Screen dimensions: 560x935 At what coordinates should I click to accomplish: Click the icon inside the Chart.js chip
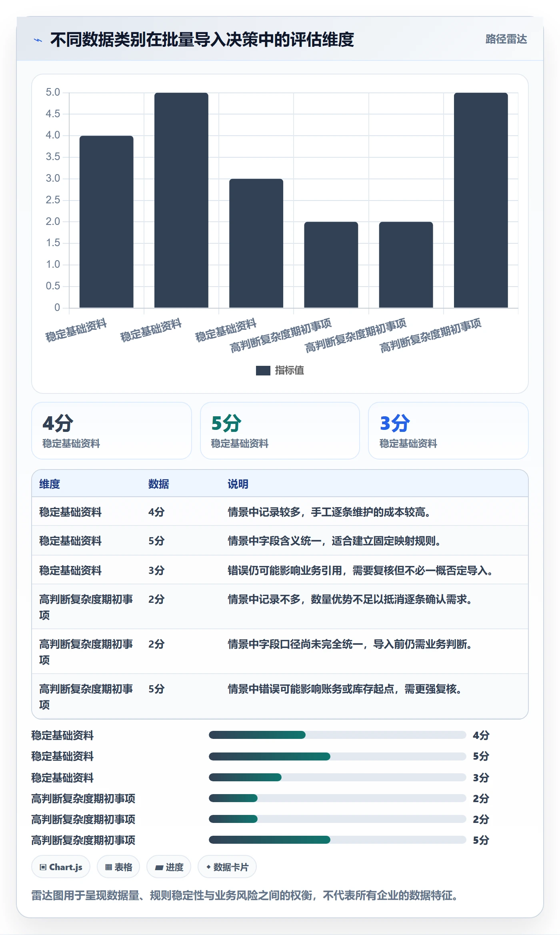43,867
